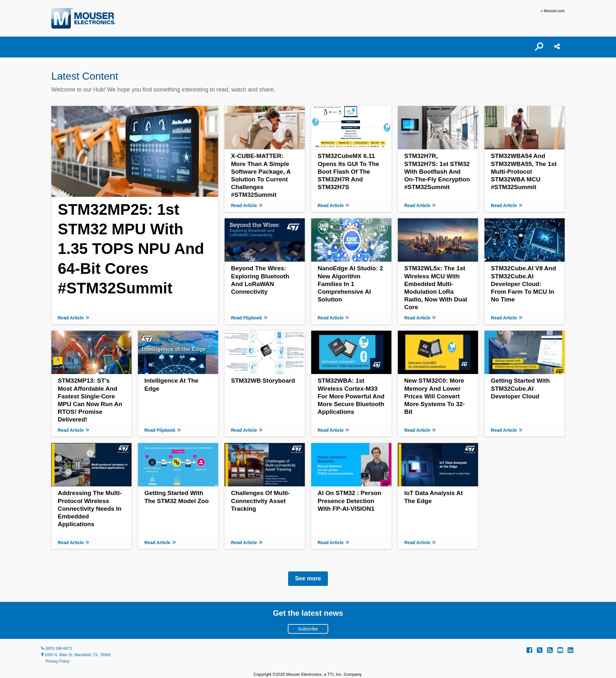The width and height of the screenshot is (616, 678).
Task: Click the title 'Intelligence At The Edge'
Action: coord(171,384)
